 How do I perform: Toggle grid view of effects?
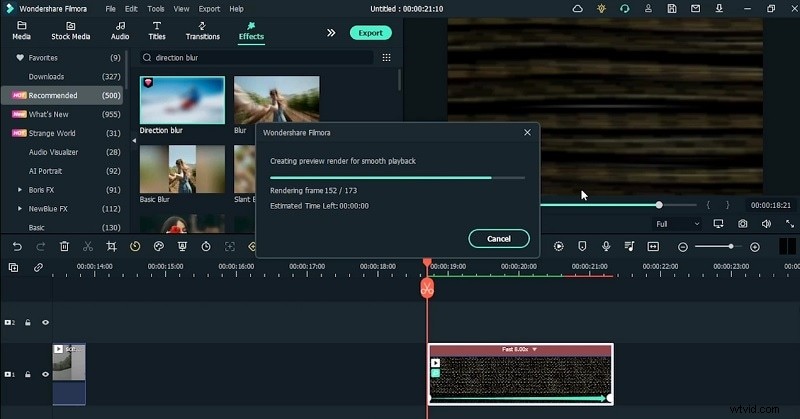(x=386, y=58)
